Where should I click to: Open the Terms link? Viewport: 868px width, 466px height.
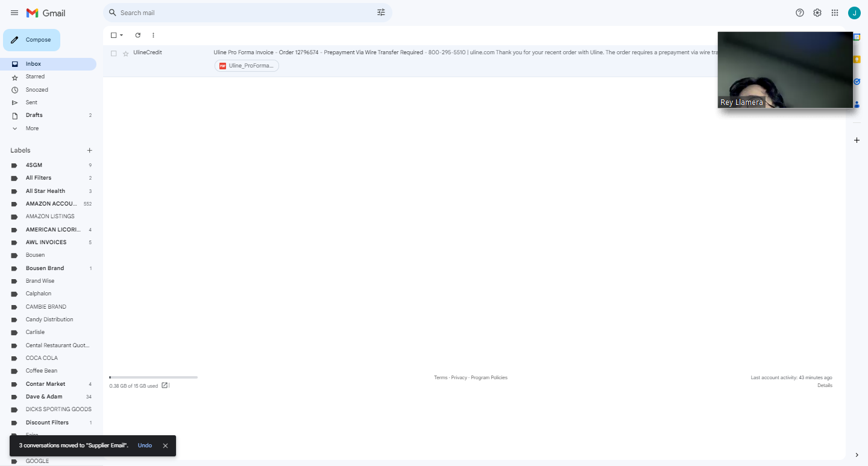(x=441, y=377)
